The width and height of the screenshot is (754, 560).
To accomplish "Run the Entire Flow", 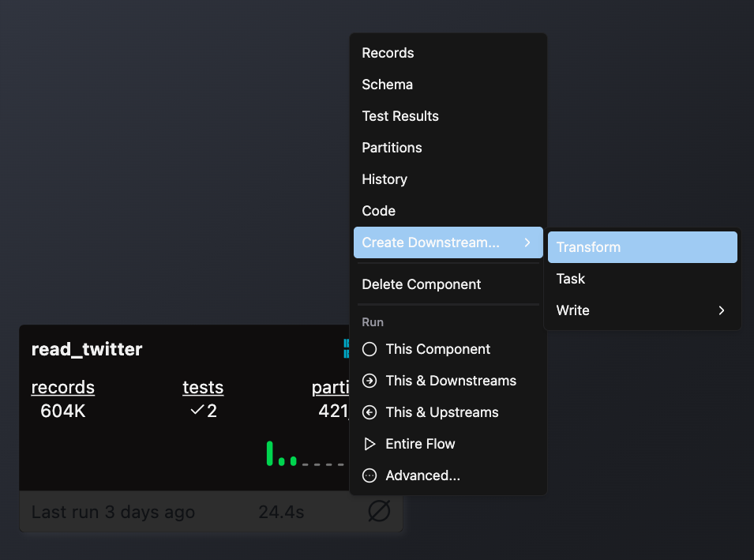I will [x=448, y=444].
